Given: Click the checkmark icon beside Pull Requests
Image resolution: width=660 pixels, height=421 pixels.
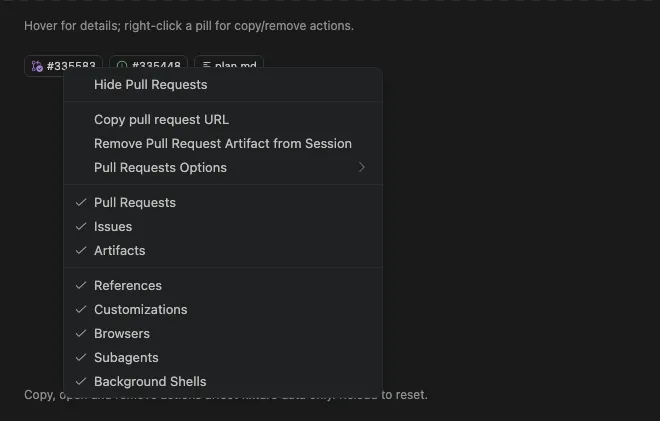Looking at the screenshot, I should pos(81,203).
